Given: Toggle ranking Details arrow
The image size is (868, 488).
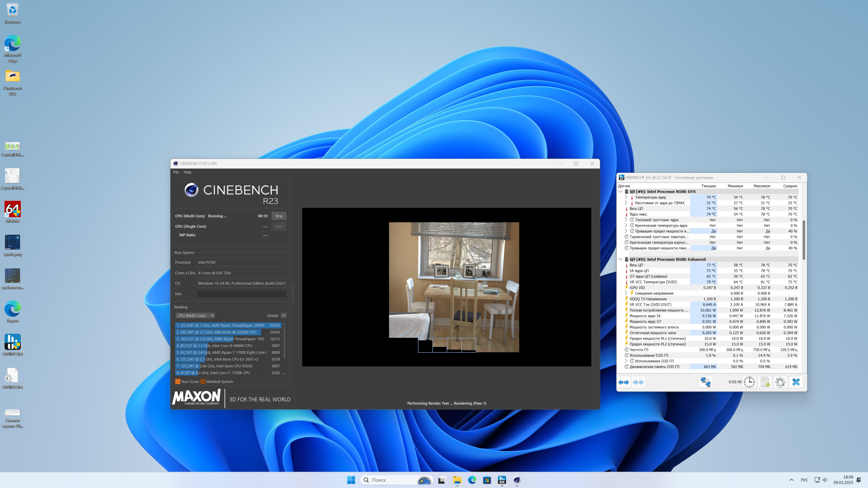Looking at the screenshot, I should pos(284,316).
